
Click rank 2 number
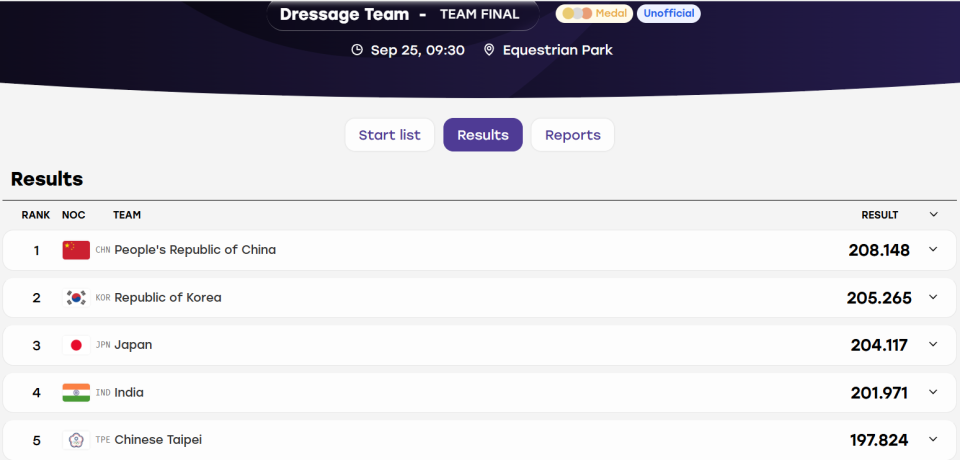point(36,298)
